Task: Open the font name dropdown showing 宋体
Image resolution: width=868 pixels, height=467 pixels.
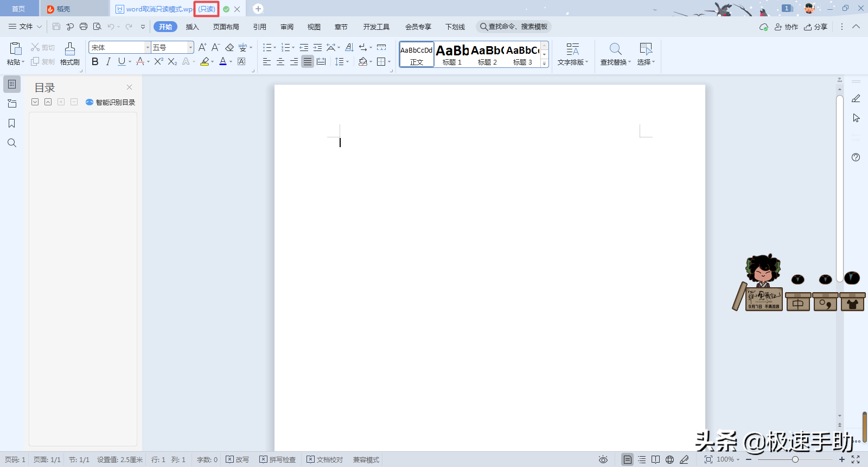Action: coord(147,48)
